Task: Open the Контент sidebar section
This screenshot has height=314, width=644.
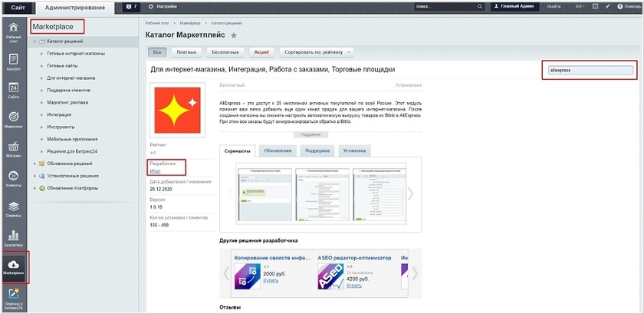Action: (x=14, y=62)
